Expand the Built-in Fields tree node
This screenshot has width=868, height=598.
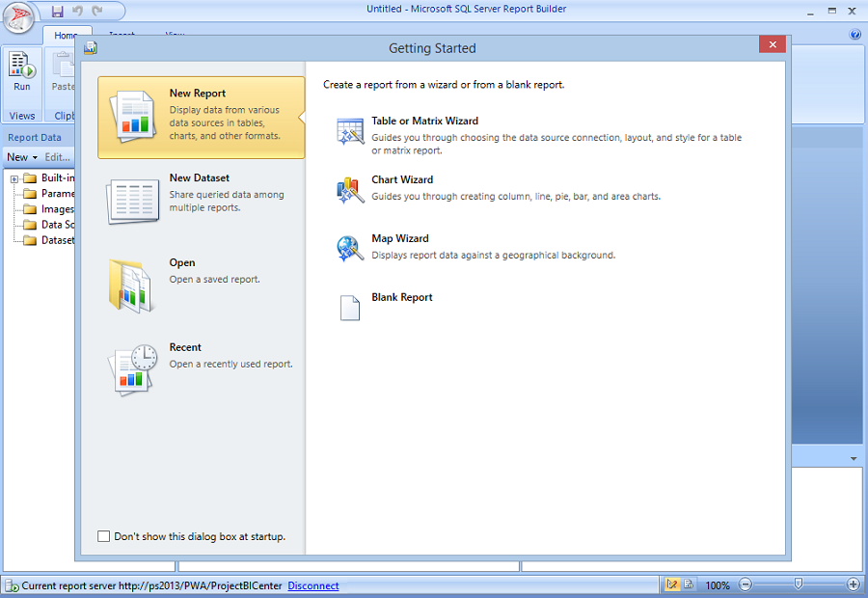(14, 178)
